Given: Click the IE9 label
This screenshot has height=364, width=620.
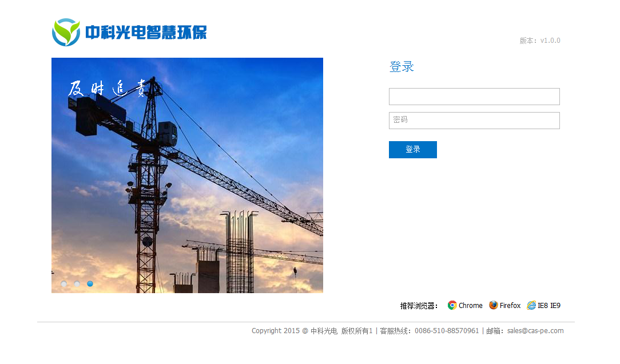Looking at the screenshot, I should click(x=555, y=306).
